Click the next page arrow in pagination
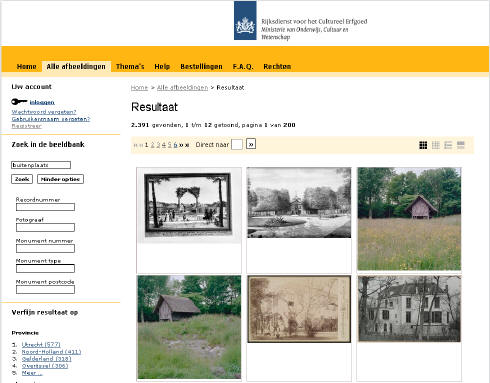490x383 pixels. click(x=181, y=145)
